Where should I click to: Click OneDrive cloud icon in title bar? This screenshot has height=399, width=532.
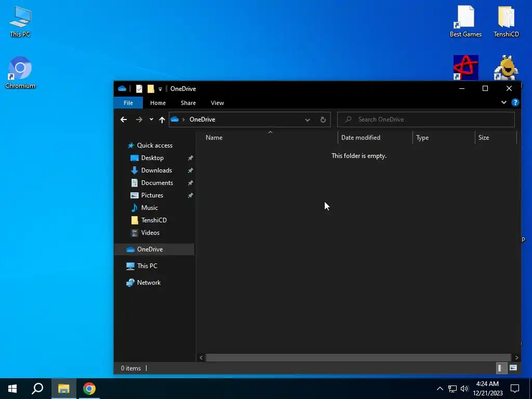click(x=122, y=88)
